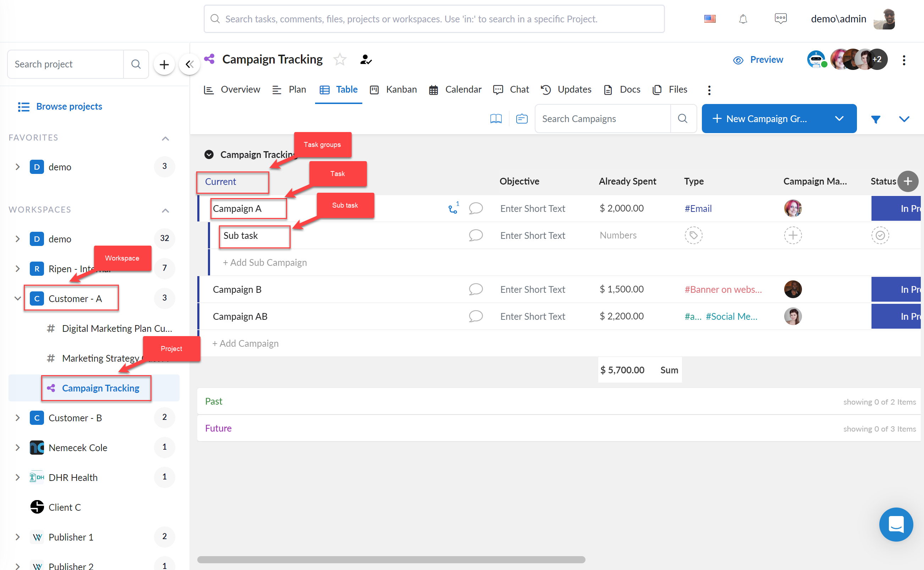Screen dimensions: 924x570
Task: Collapse the sidebar with double chevron
Action: coord(189,65)
